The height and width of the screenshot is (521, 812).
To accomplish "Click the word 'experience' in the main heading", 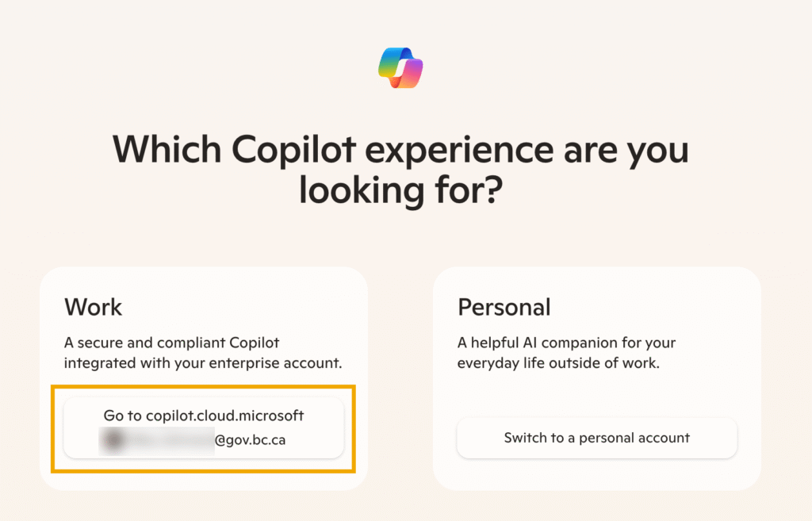I will coord(460,150).
